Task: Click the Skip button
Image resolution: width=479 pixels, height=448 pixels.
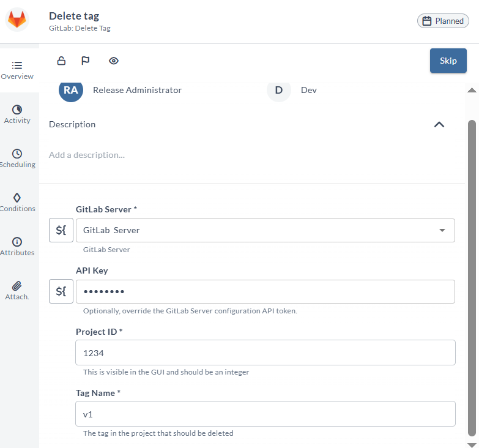Action: tap(448, 61)
